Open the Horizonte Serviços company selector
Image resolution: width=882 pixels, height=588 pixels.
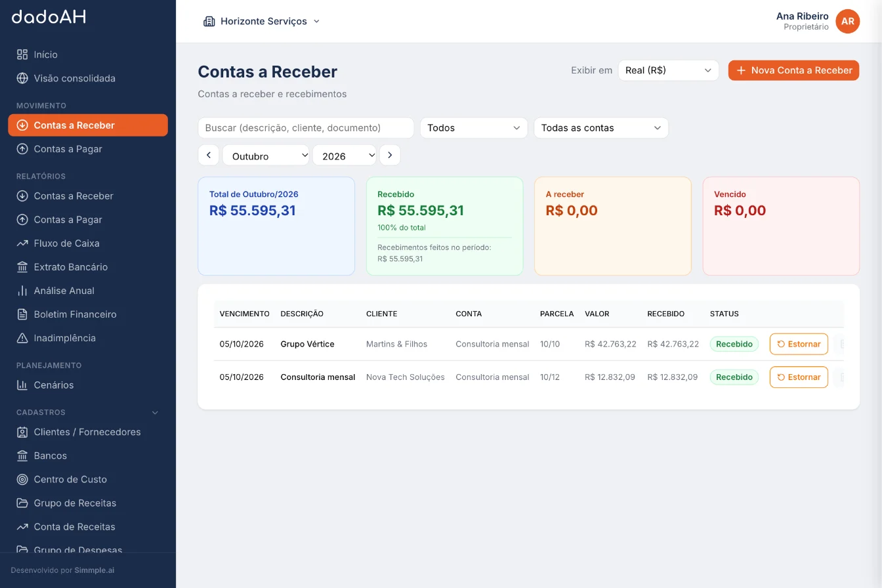click(262, 21)
